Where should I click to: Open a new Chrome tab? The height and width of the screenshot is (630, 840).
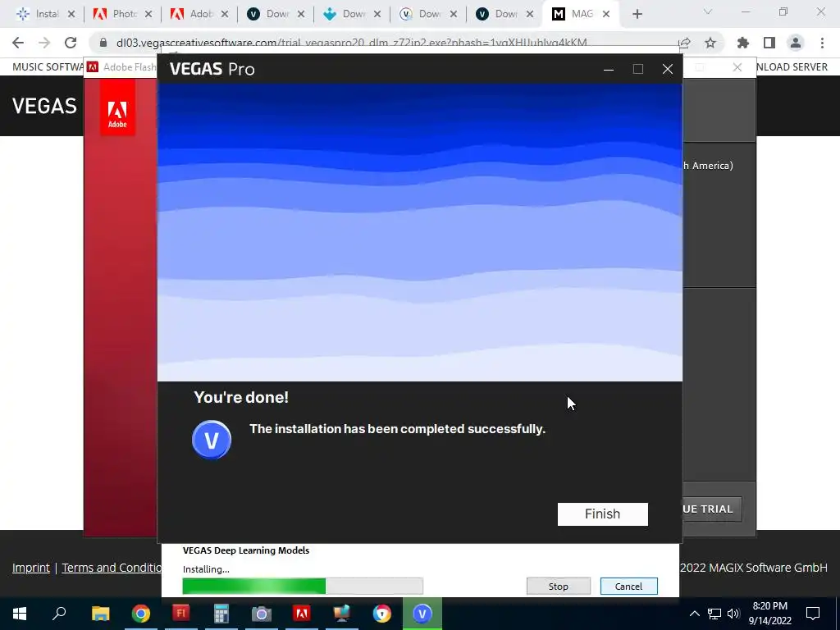click(x=637, y=15)
